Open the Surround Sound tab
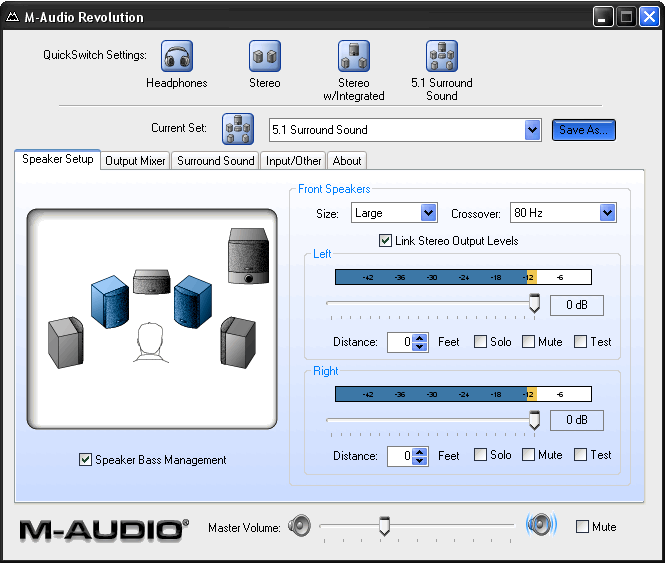665x563 pixels. coord(215,161)
